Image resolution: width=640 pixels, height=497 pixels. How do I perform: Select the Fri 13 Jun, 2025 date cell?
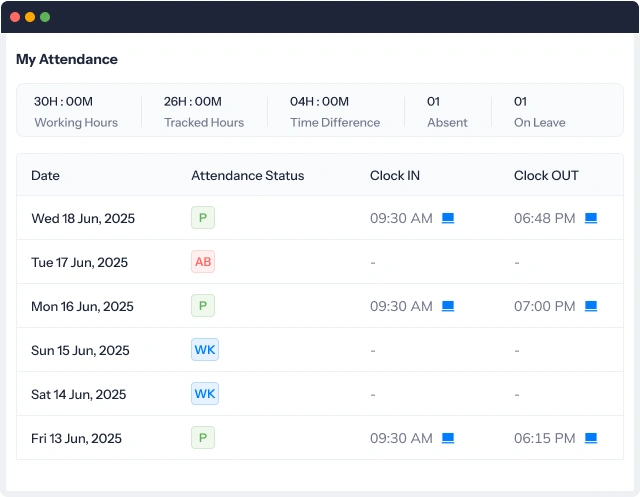(76, 439)
